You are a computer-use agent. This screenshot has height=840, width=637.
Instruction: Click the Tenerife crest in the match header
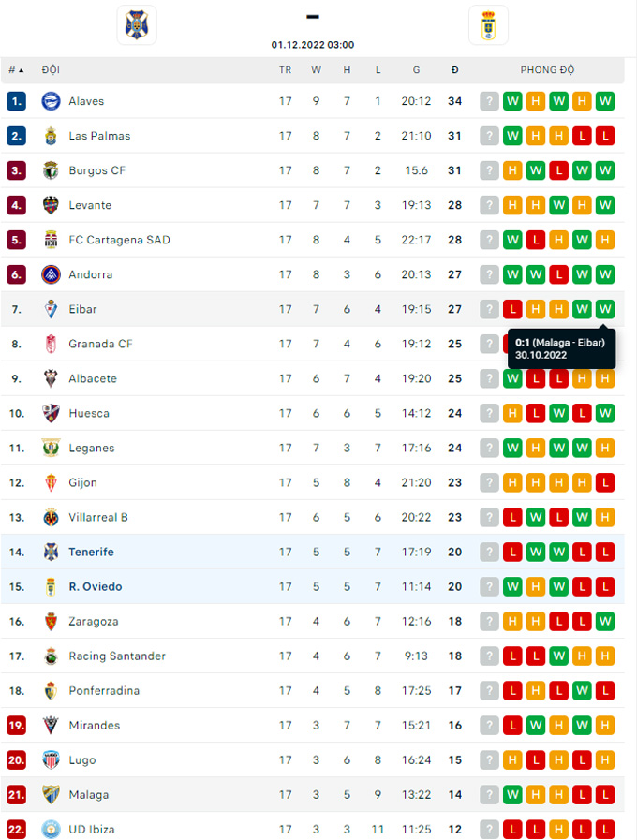tap(137, 25)
